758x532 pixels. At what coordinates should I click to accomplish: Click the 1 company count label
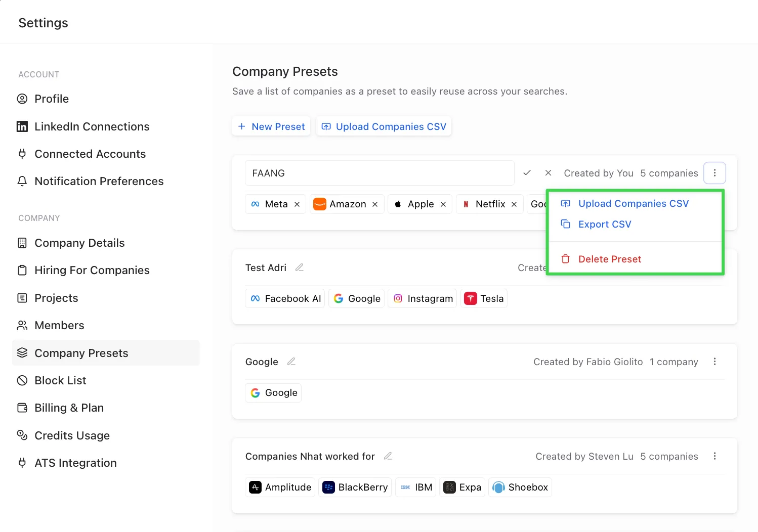tap(674, 362)
